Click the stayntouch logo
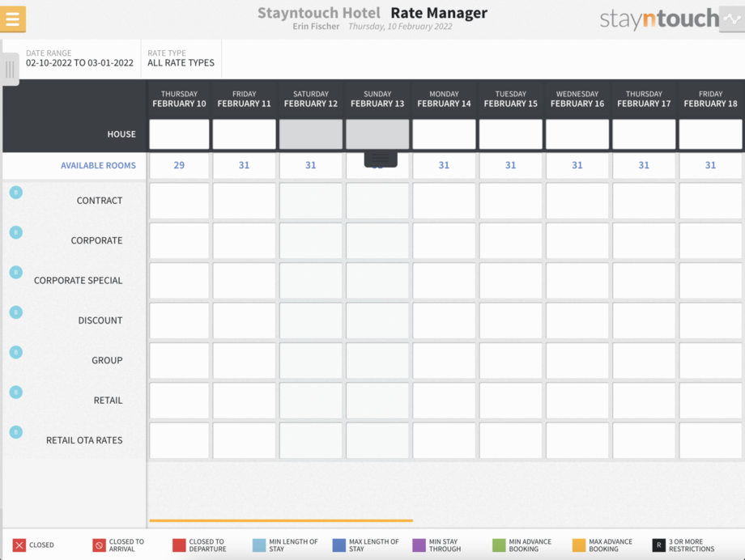This screenshot has height=560, width=745. coord(659,19)
